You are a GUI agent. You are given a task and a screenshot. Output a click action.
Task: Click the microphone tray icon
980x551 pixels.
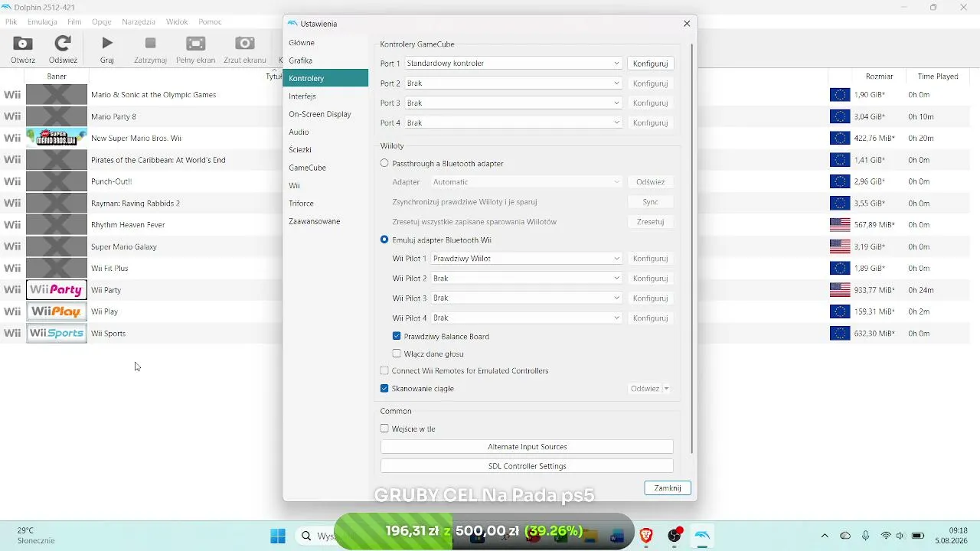(865, 536)
